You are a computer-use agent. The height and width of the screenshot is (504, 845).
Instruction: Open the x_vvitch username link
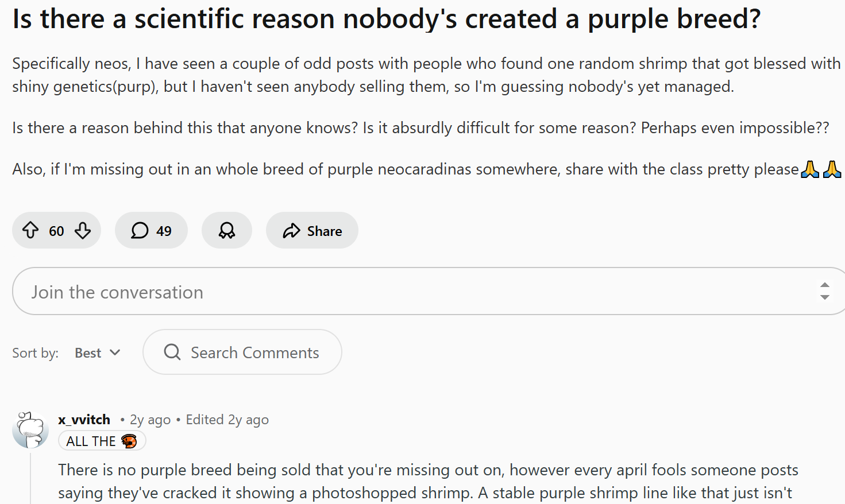tap(84, 420)
